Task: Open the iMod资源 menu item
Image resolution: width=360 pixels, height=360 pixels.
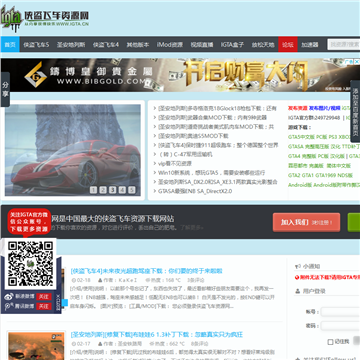Action: [170, 44]
